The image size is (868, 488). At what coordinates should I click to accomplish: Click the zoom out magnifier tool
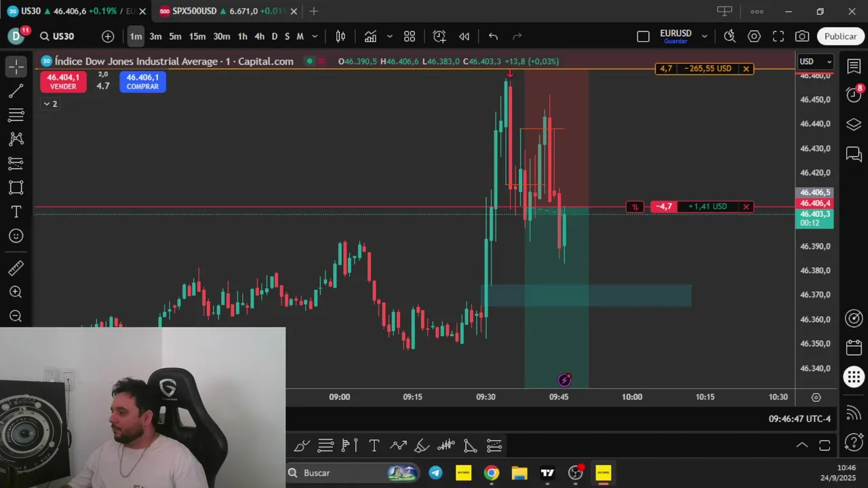pyautogui.click(x=16, y=316)
